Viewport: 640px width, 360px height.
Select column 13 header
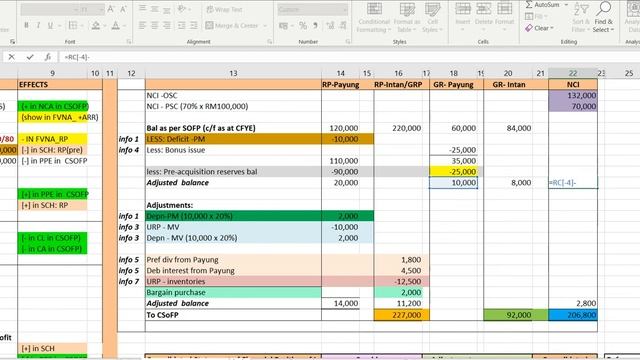233,73
